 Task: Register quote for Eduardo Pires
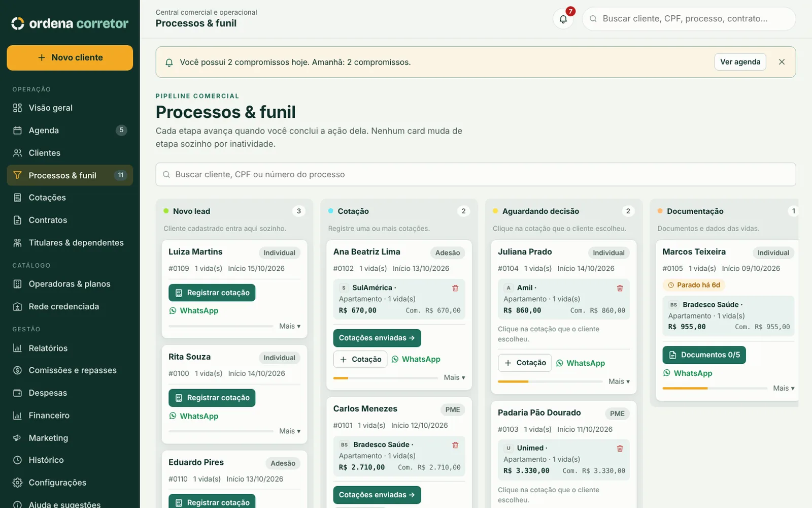(212, 502)
